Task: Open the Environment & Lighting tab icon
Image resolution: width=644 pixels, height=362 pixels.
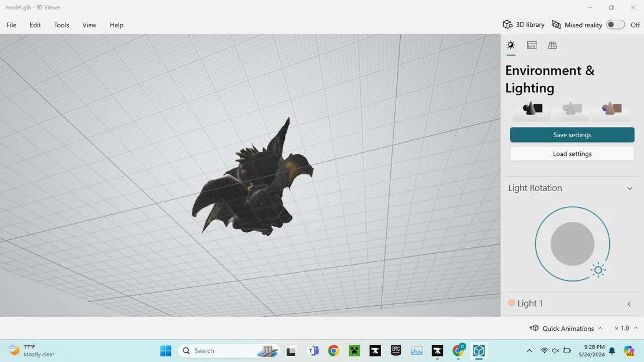Action: (x=511, y=45)
